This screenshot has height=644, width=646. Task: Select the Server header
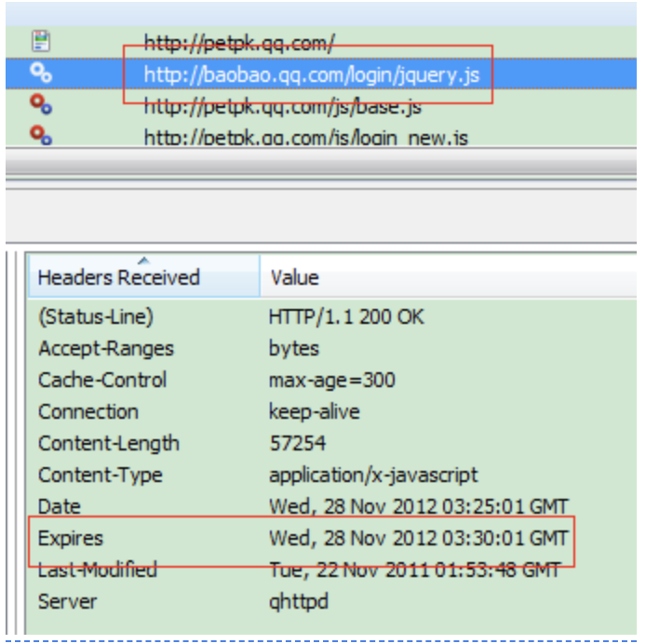tap(67, 601)
